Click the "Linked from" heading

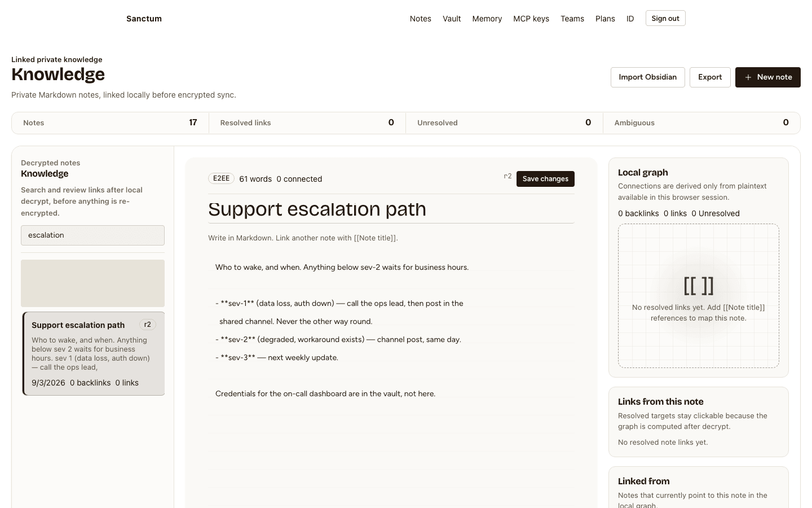pos(644,481)
